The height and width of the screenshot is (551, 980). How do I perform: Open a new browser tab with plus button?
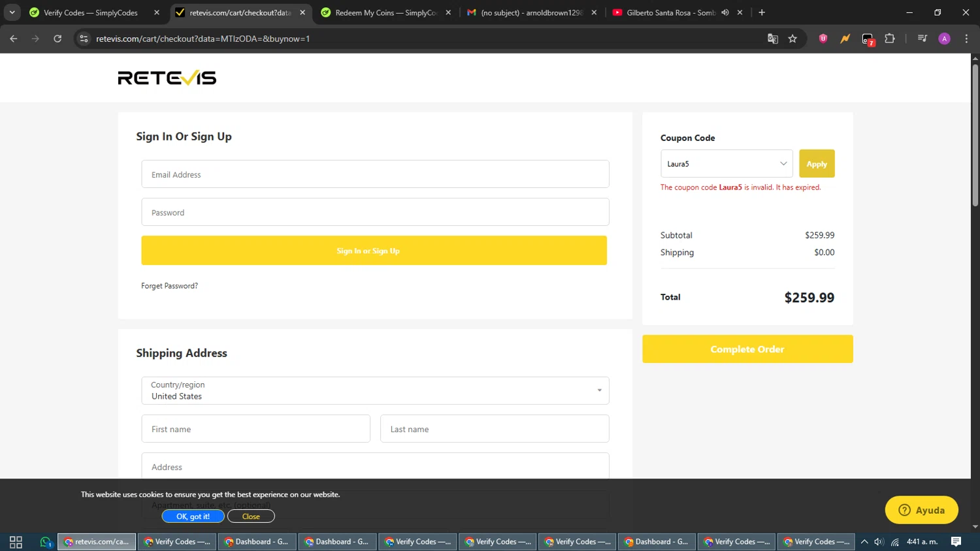coord(762,12)
